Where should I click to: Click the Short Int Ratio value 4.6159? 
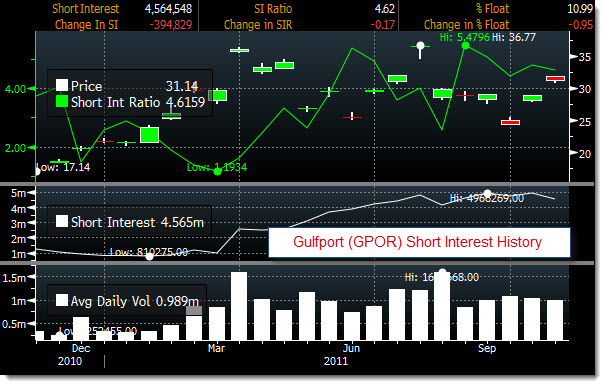[185, 102]
